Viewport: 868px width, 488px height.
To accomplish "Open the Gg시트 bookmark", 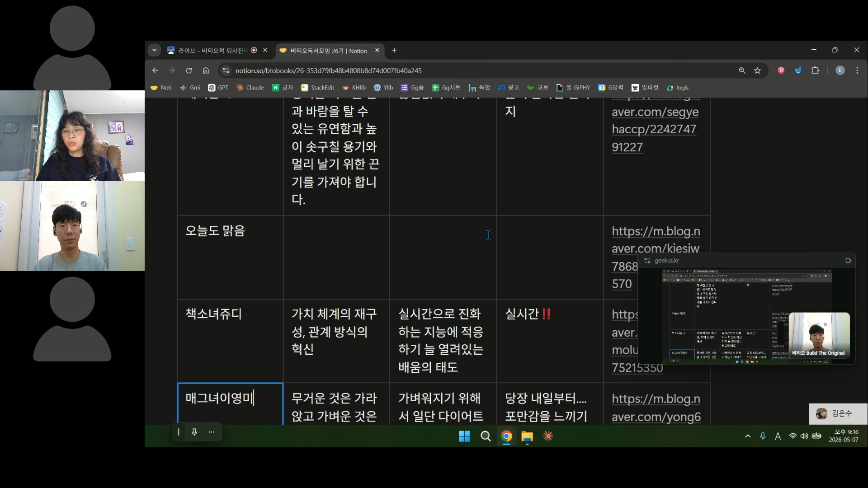I will click(446, 88).
